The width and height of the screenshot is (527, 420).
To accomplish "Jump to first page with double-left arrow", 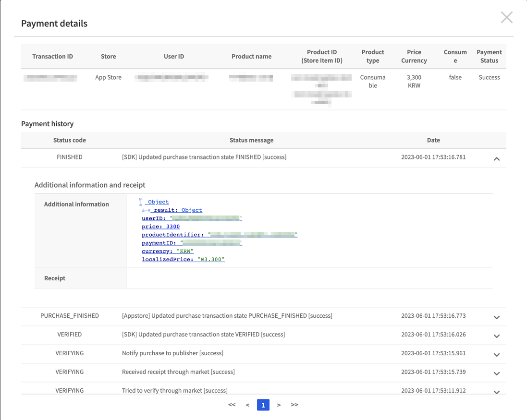I will (x=232, y=405).
